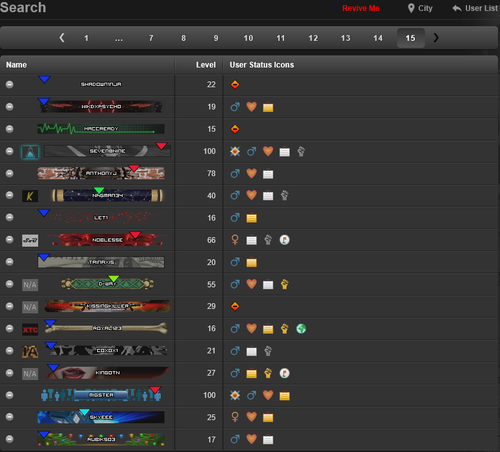Click the orange federal icon in the level 15 row
The image size is (500, 452).
click(235, 129)
